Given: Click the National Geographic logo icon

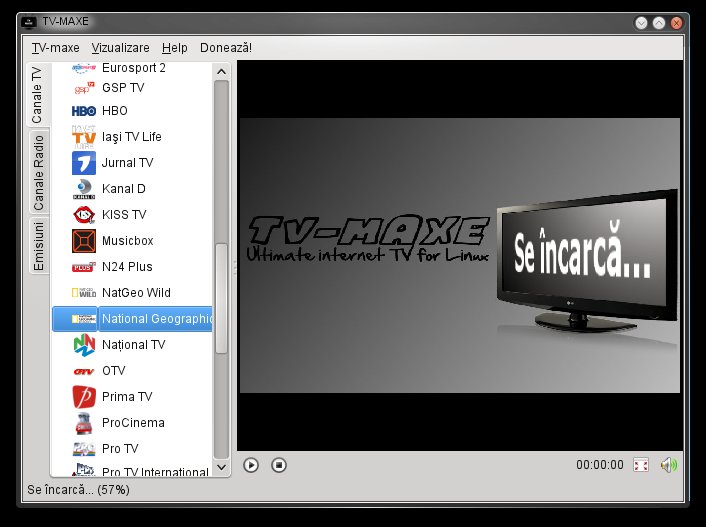Looking at the screenshot, I should (84, 319).
